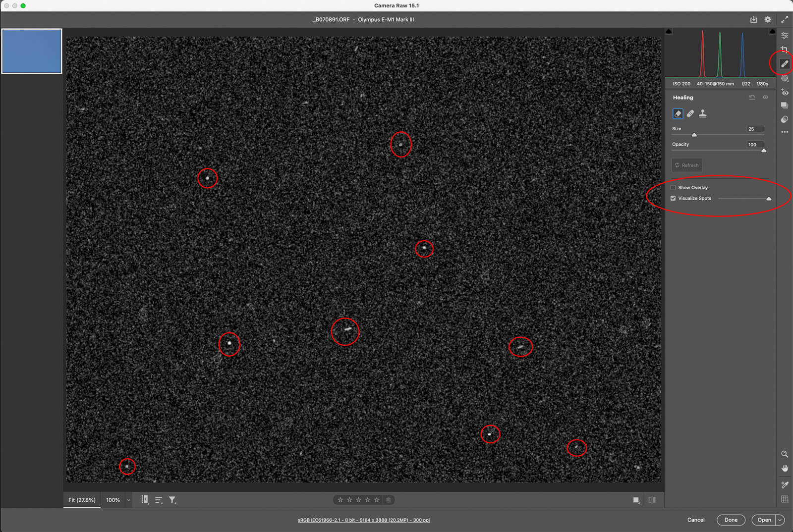Switch zoom to Fit (27.8%)
Screen dimensions: 793x532
(x=82, y=500)
